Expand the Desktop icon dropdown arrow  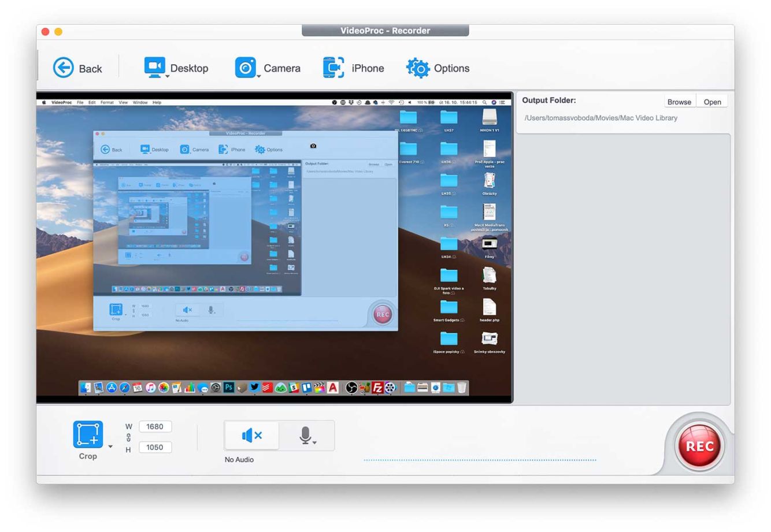pyautogui.click(x=168, y=76)
